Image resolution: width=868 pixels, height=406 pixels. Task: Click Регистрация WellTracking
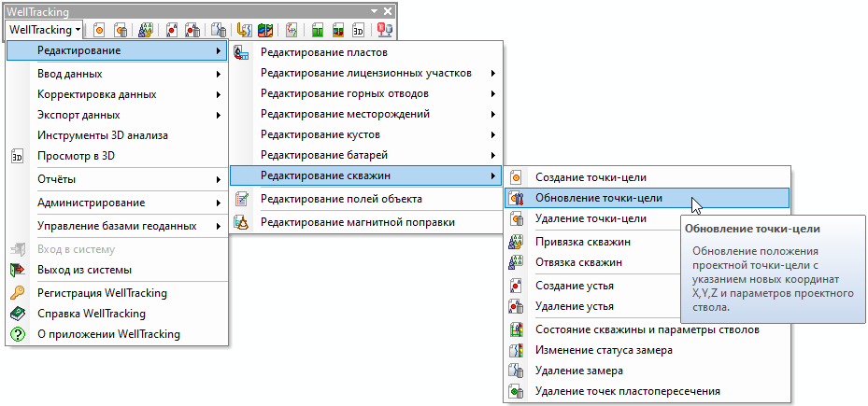coord(102,293)
